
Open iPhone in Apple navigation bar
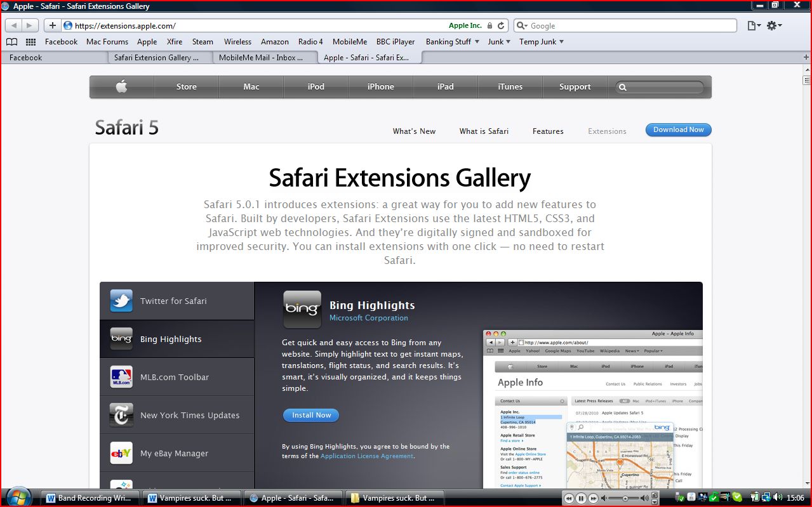[381, 87]
